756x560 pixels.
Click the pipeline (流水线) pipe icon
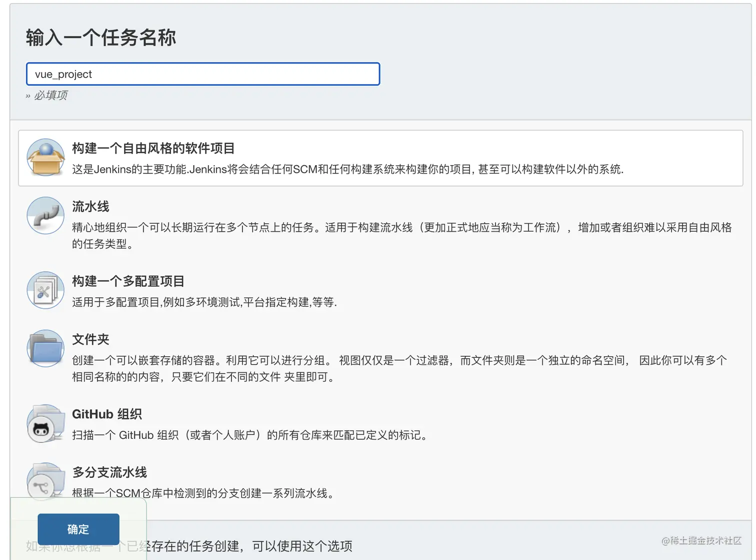coord(45,216)
